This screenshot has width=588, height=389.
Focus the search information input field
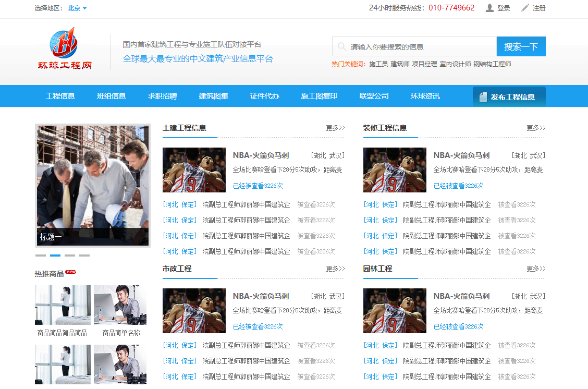[x=420, y=46]
